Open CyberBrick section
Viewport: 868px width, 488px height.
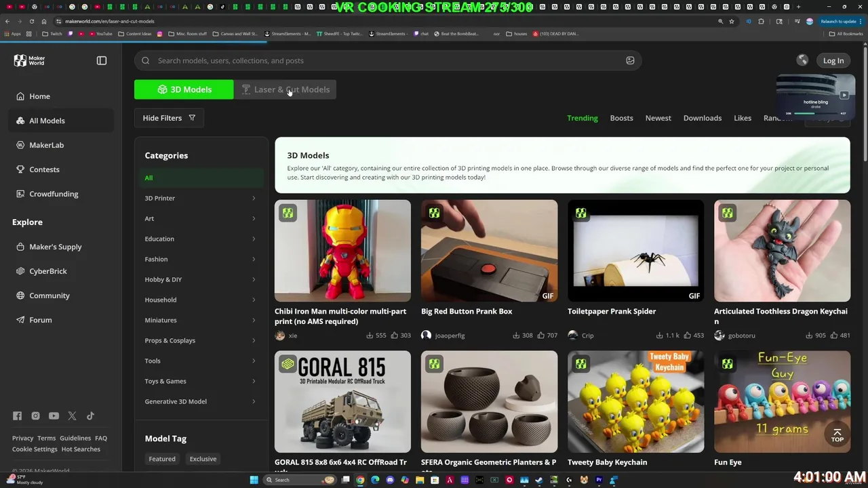pos(47,271)
